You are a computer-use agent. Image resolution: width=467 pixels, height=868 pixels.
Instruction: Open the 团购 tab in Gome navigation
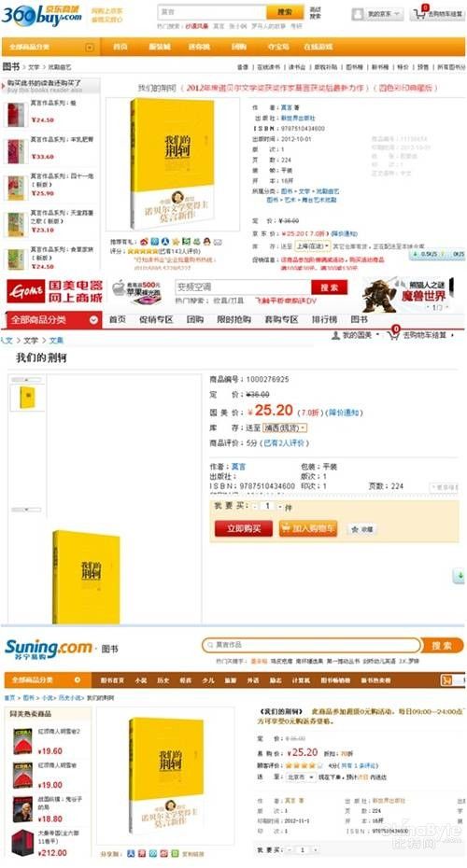pyautogui.click(x=195, y=319)
